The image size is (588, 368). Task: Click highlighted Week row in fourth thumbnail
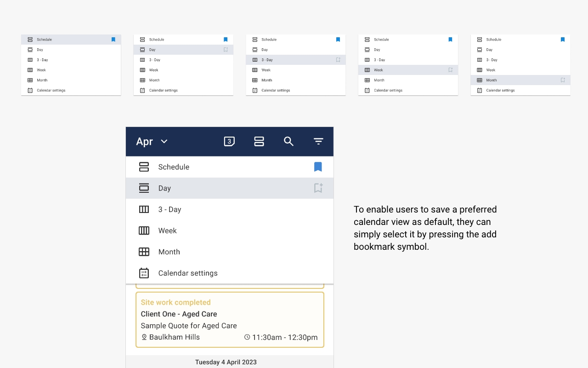pyautogui.click(x=400, y=70)
